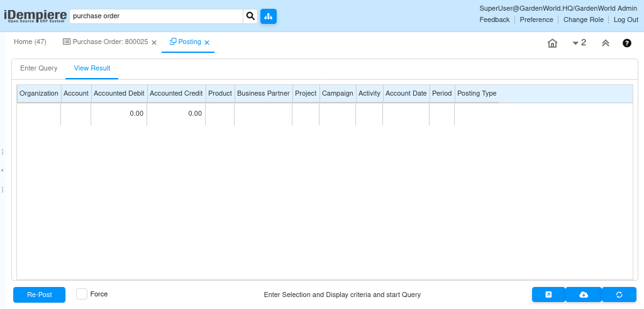Close the Purchase Order: 800025 tab
Screen dimensions: 644x309
pyautogui.click(x=154, y=43)
